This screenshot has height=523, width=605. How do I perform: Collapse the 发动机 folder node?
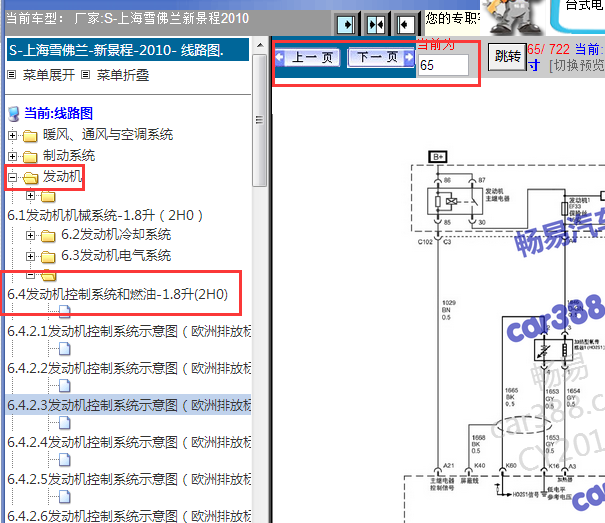pyautogui.click(x=12, y=177)
